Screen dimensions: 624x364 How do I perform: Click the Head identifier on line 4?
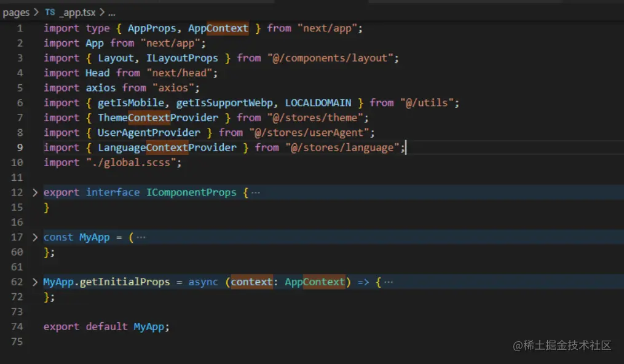tap(98, 73)
